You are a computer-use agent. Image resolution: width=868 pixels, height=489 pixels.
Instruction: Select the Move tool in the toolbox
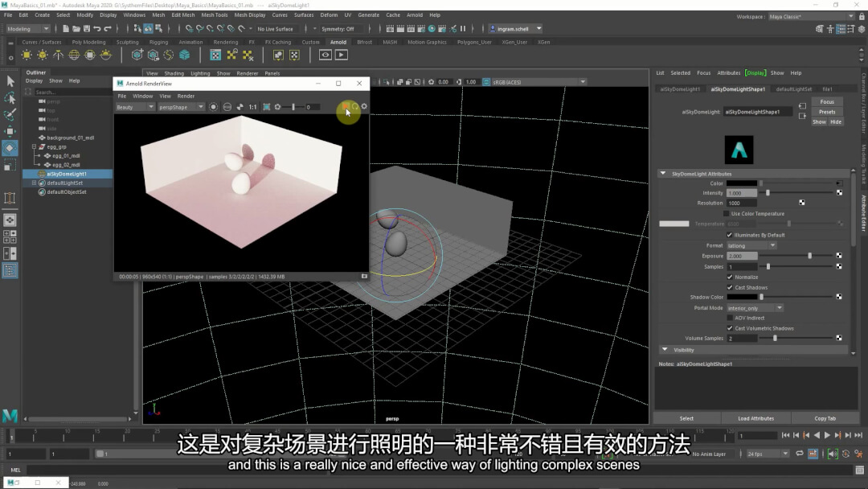tap(10, 131)
